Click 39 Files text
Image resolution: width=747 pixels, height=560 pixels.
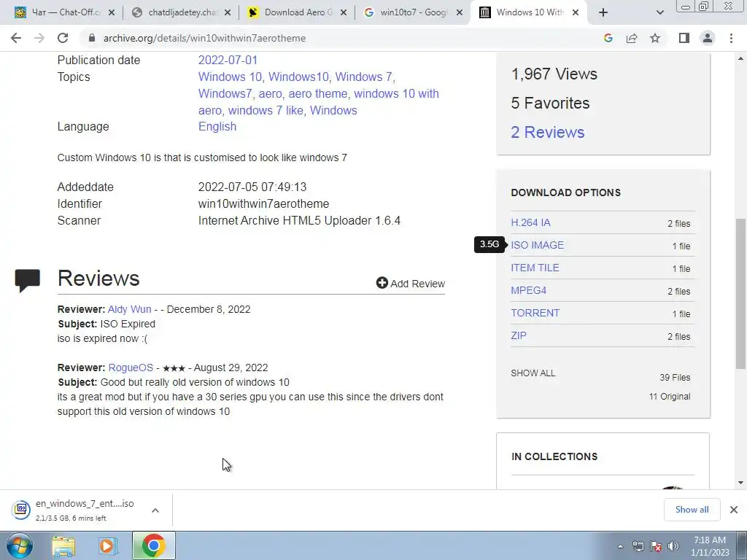tap(675, 377)
